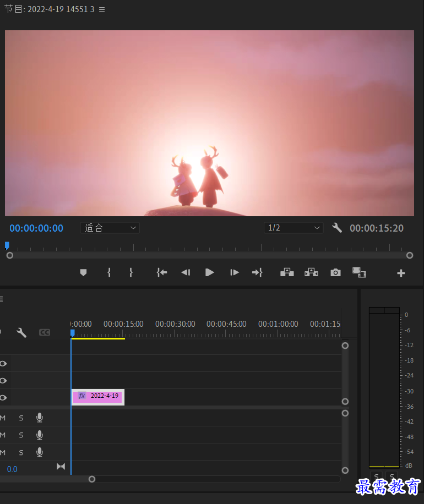Step forward one frame
Screen dimensions: 424x504
point(234,272)
